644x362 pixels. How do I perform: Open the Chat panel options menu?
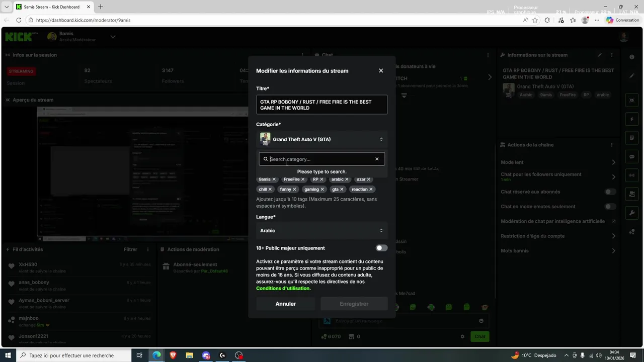[488, 55]
